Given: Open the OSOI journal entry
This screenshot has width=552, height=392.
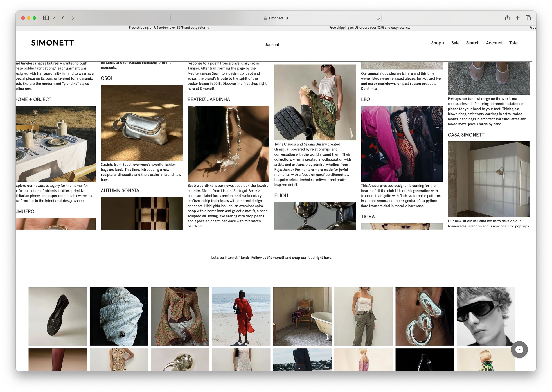Looking at the screenshot, I should [106, 78].
